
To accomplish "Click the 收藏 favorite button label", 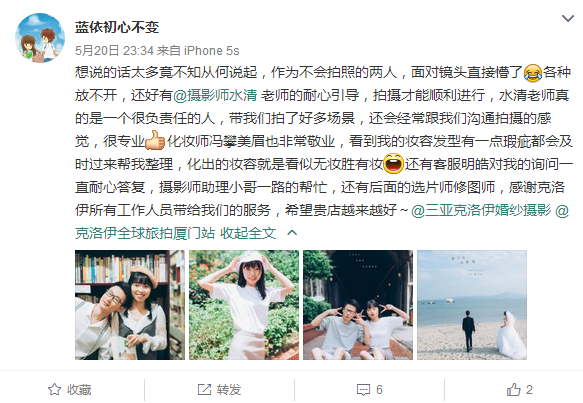I will (79, 390).
